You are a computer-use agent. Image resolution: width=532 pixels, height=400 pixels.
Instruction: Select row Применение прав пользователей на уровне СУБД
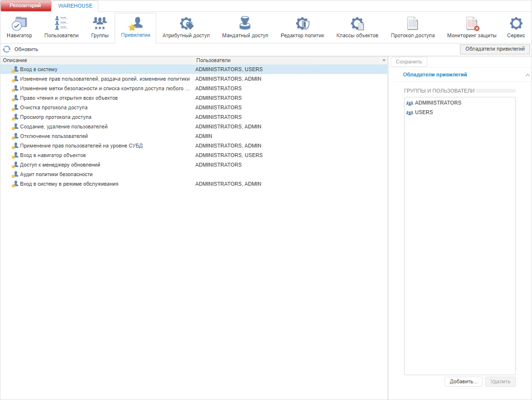point(194,146)
